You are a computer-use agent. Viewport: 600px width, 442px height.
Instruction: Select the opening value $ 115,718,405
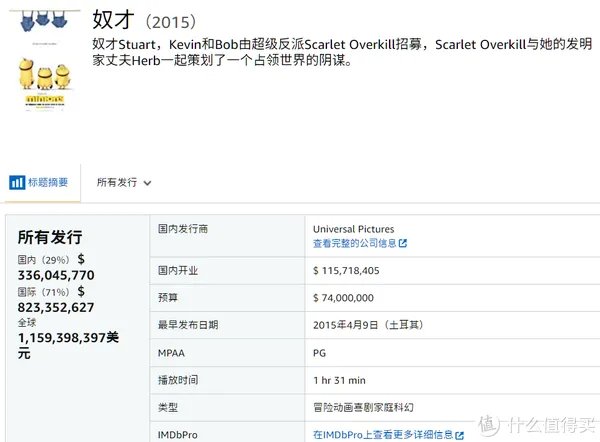pos(346,271)
